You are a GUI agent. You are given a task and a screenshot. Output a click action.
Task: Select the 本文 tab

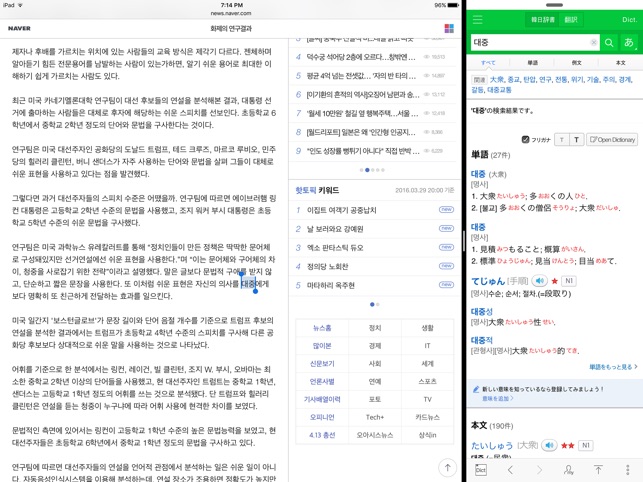click(x=620, y=63)
